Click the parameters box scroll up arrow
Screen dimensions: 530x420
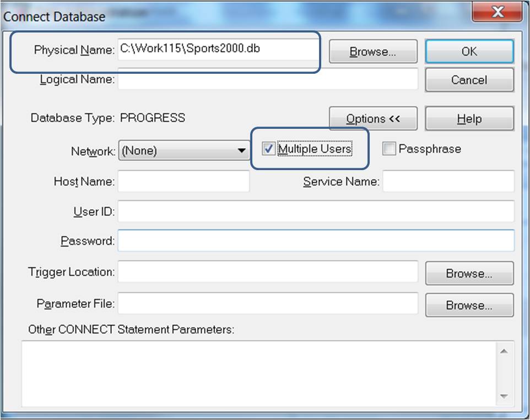pos(504,351)
